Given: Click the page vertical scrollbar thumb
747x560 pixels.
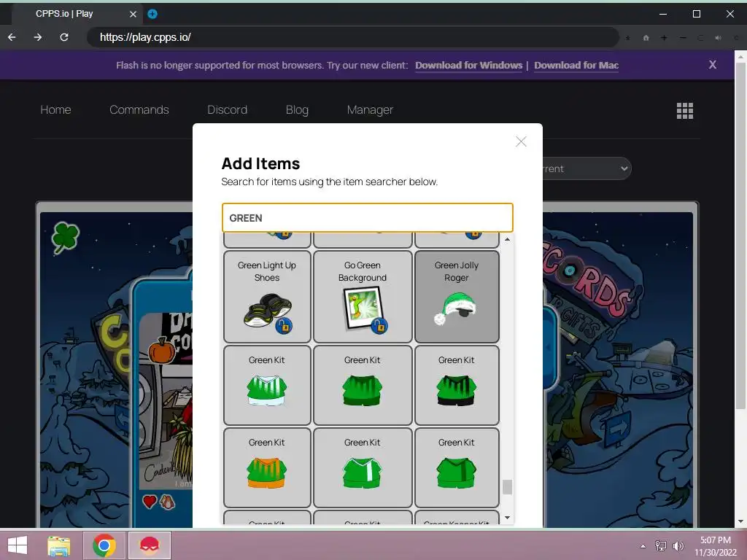Looking at the screenshot, I should coord(740,236).
